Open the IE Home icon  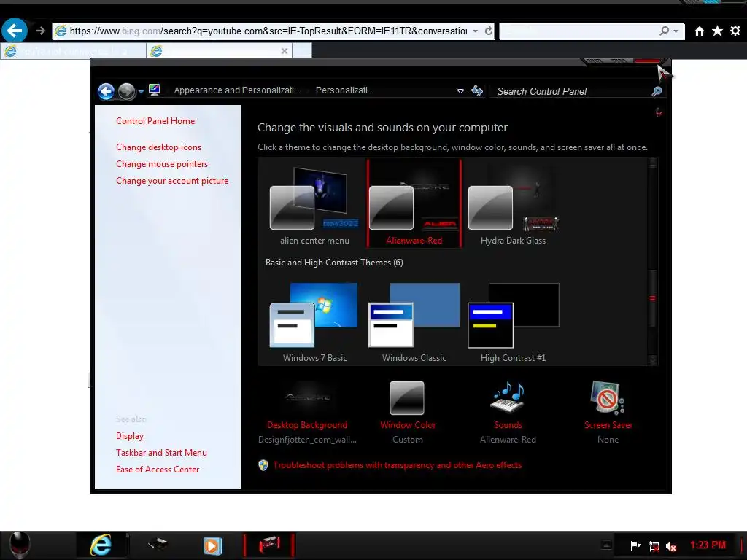pyautogui.click(x=700, y=31)
